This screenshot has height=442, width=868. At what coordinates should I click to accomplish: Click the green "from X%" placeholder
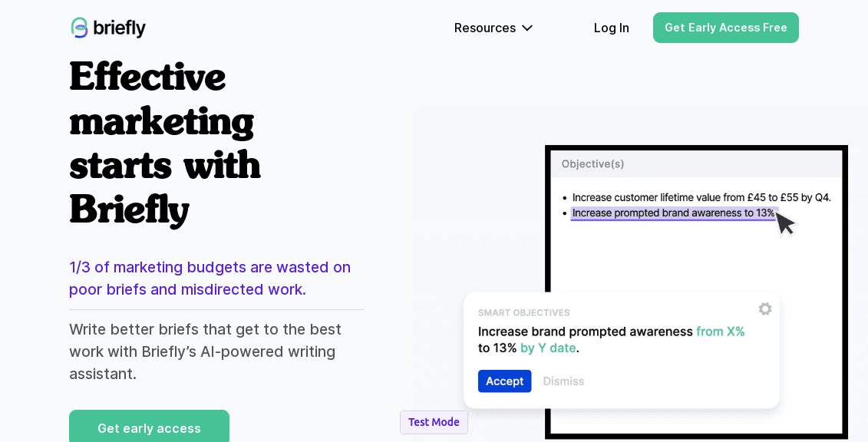tap(720, 331)
